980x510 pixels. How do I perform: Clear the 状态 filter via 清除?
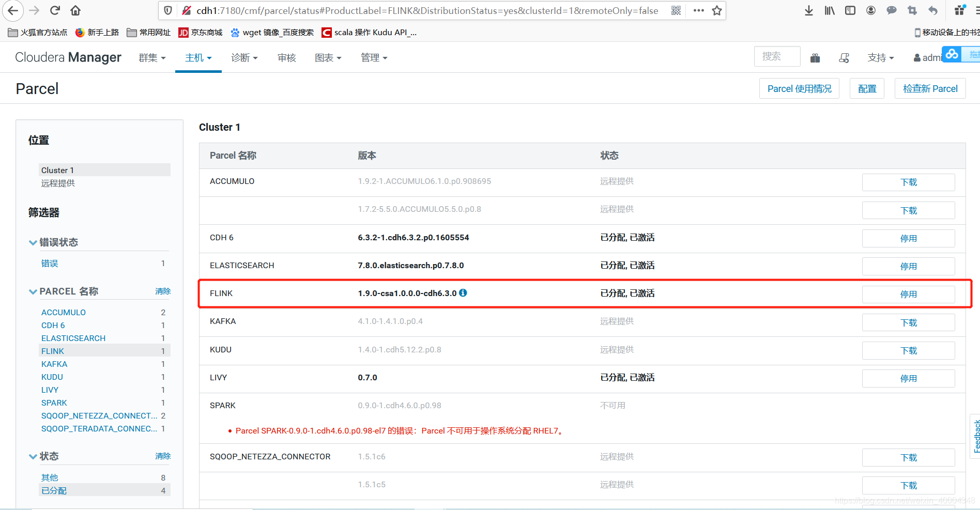coord(163,456)
